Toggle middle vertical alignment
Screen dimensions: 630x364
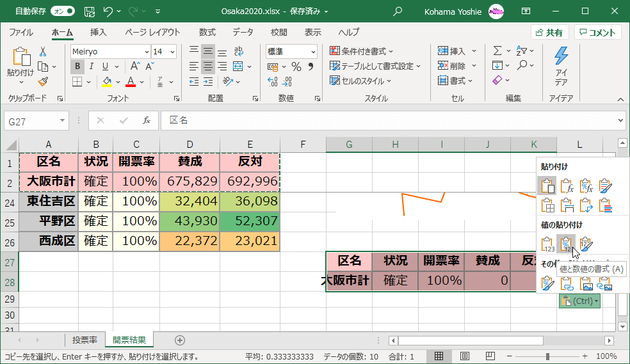click(208, 51)
